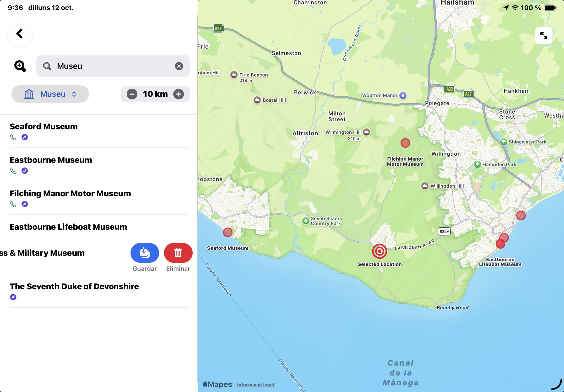This screenshot has height=392, width=564.
Task: Go back with the chevron button
Action: pyautogui.click(x=20, y=34)
